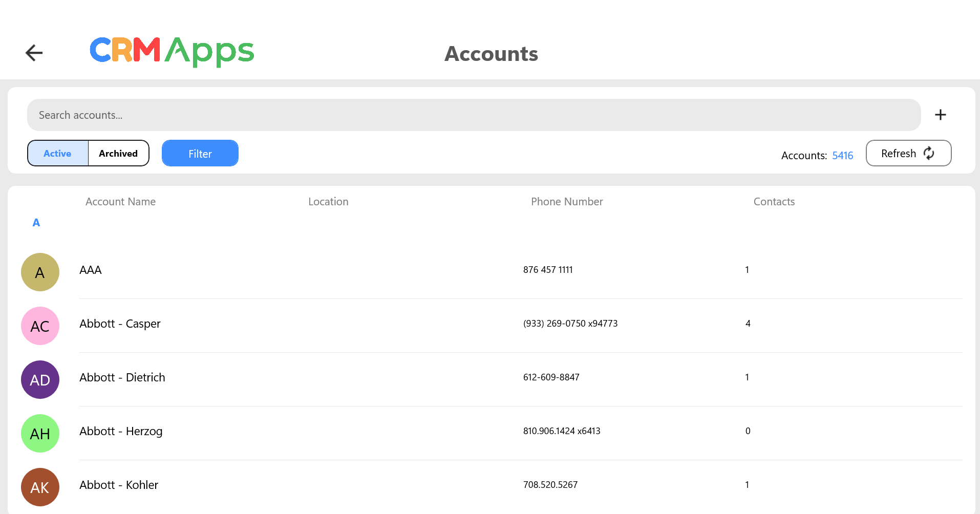Select the purple AD avatar
The height and width of the screenshot is (514, 980).
click(40, 380)
